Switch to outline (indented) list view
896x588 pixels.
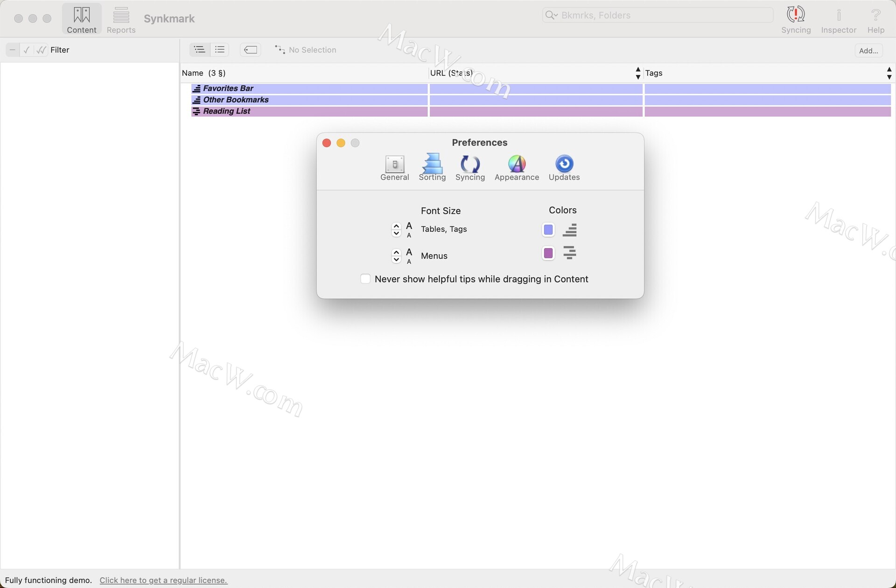click(x=200, y=49)
